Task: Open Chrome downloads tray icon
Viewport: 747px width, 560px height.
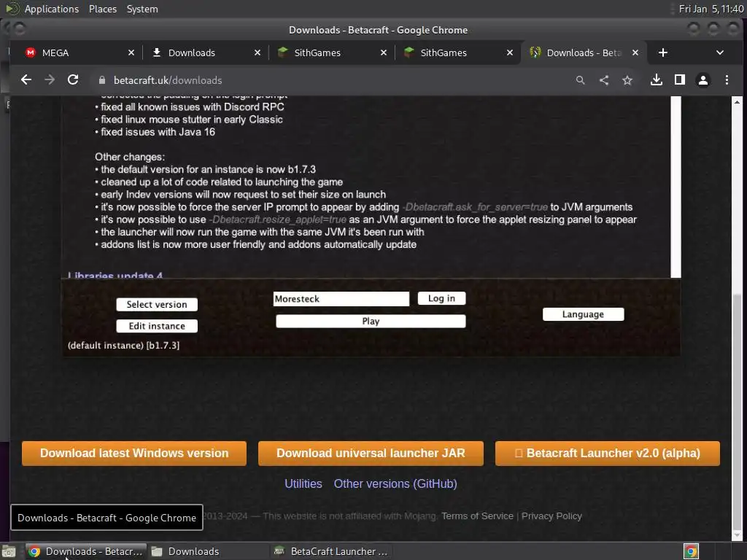Action: coord(657,80)
